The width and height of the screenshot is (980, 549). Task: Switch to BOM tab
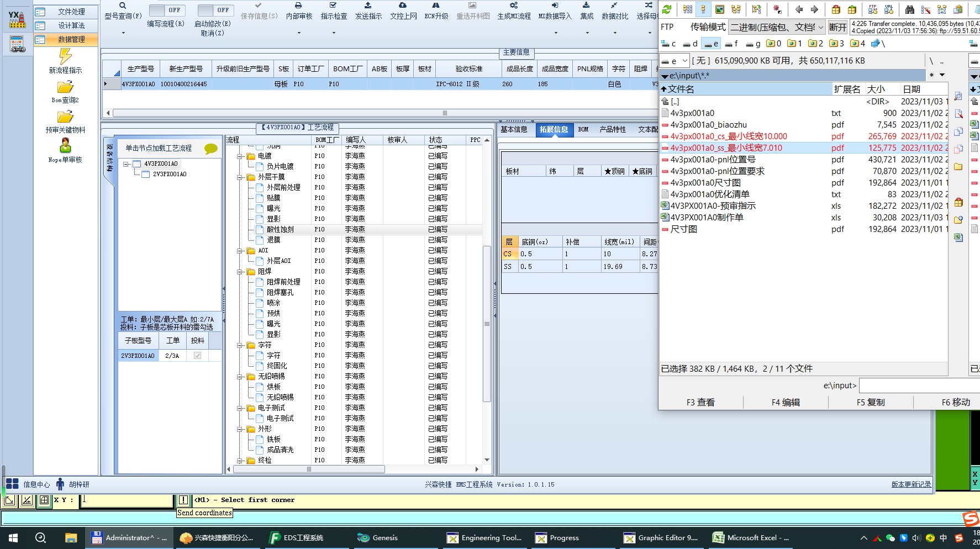[x=583, y=129]
